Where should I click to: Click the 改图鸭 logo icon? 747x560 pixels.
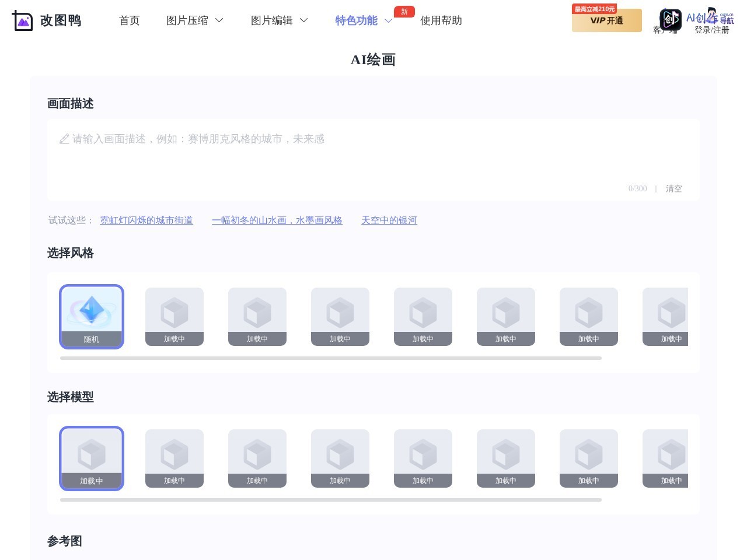(22, 20)
